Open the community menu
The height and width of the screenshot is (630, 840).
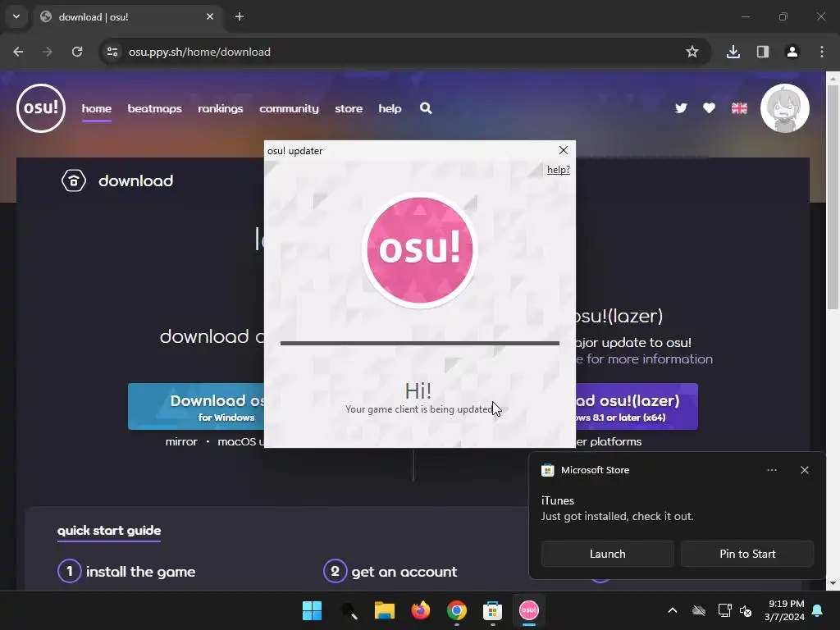tap(289, 109)
